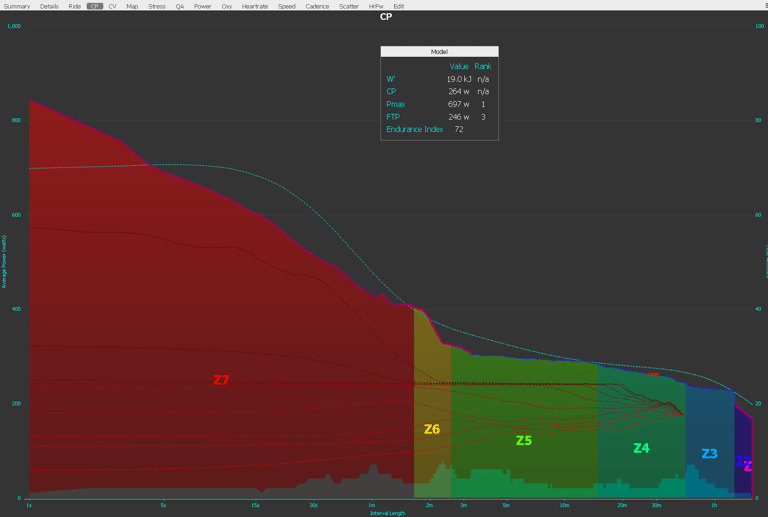Switch to the CV tab
This screenshot has height=517, width=768.
coord(113,6)
